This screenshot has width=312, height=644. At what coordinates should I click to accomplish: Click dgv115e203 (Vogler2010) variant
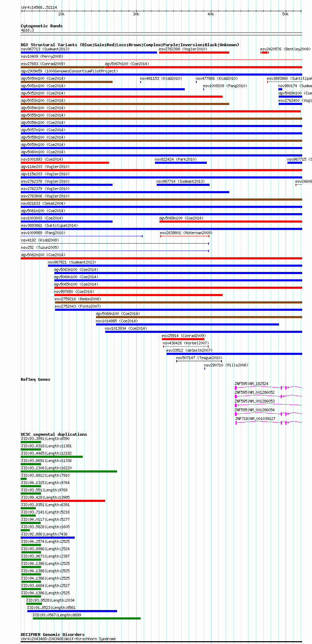161,177
